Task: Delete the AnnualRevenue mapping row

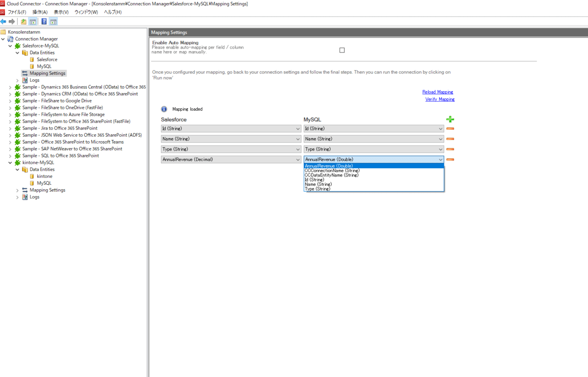Action: 450,159
